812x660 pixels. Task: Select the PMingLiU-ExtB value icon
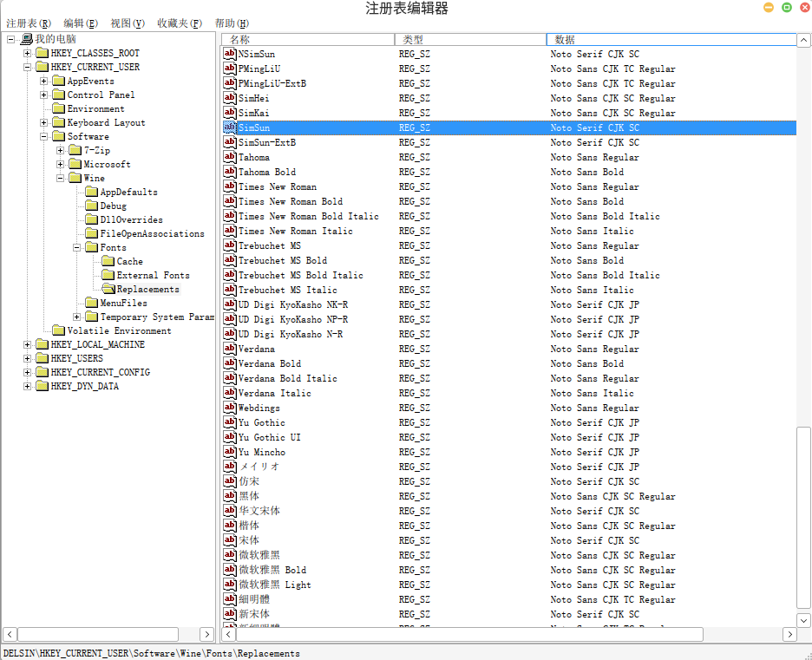point(230,83)
